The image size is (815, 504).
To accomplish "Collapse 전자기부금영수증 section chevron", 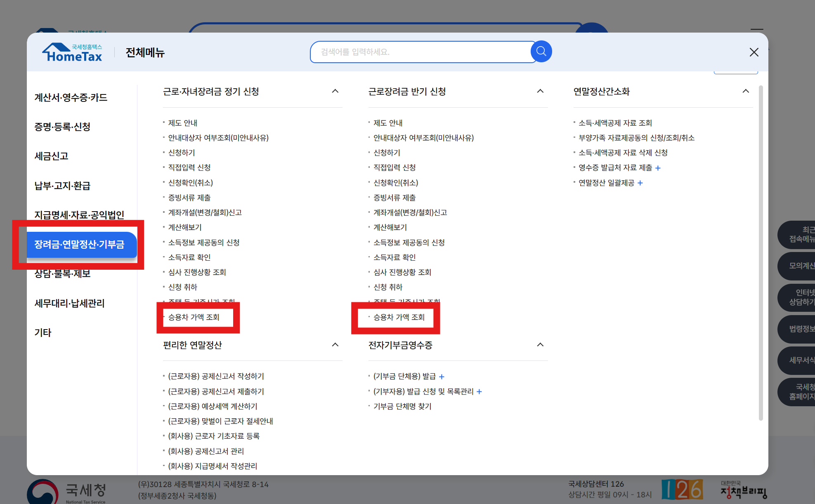I will [540, 345].
